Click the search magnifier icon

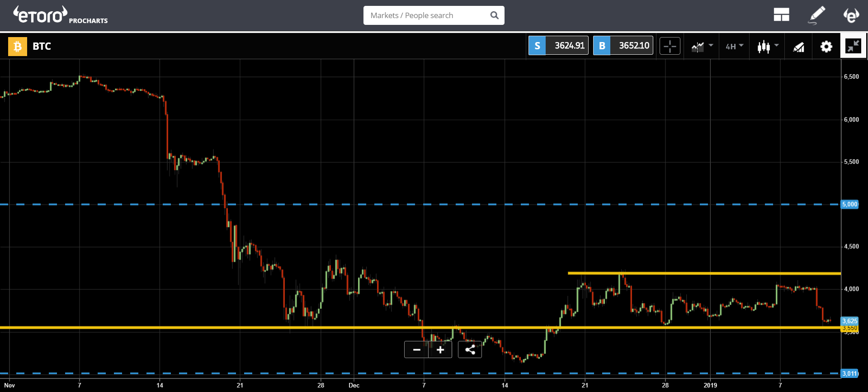[x=494, y=15]
